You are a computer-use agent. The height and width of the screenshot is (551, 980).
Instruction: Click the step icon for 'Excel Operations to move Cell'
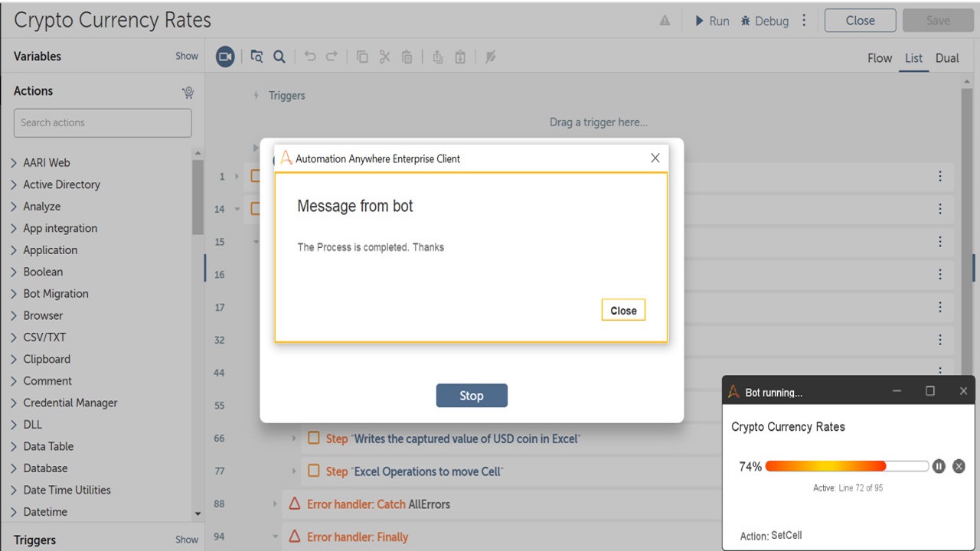pos(314,471)
